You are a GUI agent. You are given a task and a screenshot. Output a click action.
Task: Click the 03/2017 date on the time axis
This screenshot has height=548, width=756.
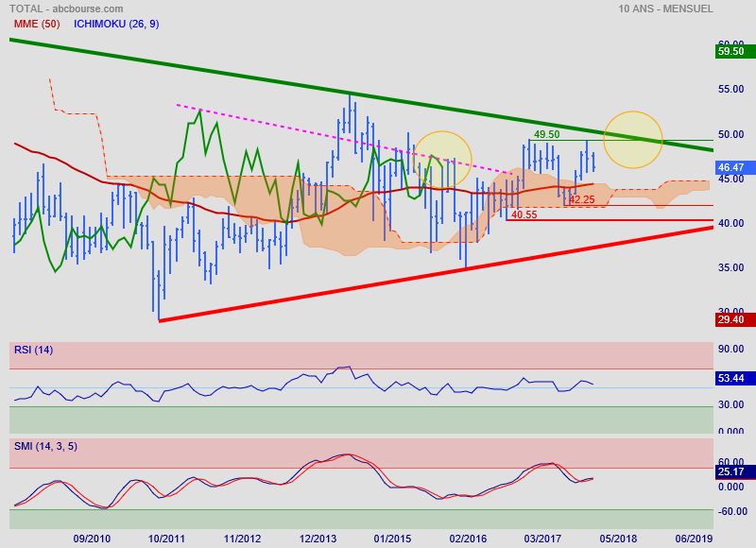pos(542,539)
